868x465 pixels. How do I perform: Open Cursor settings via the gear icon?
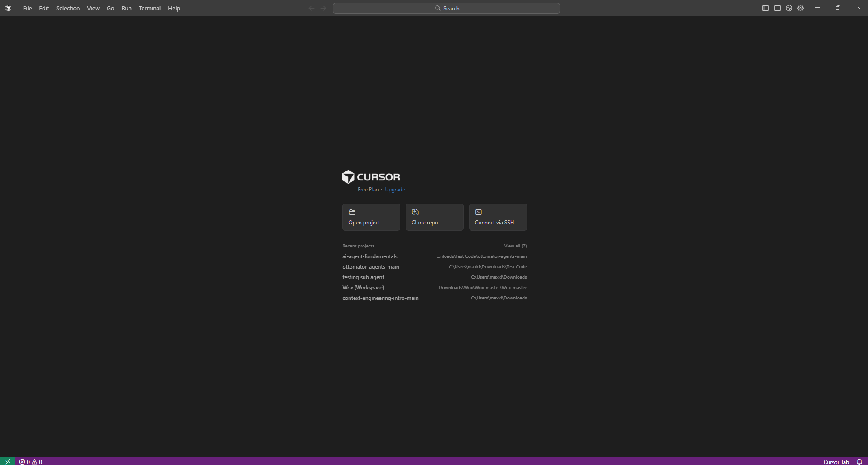[x=801, y=8]
